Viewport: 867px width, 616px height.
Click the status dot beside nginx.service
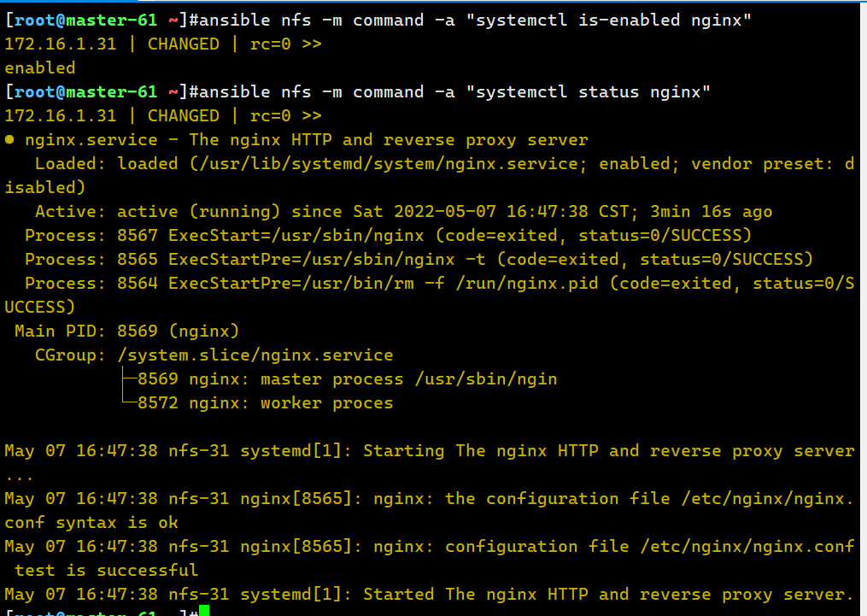(9, 140)
